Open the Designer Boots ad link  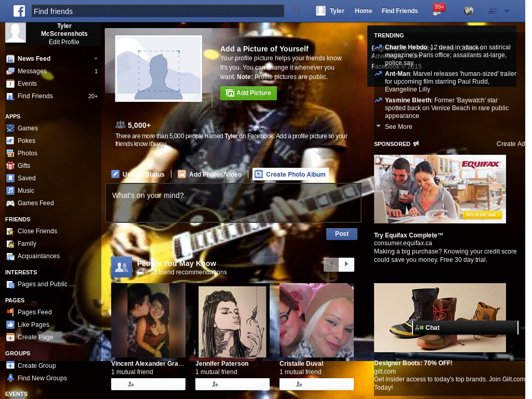click(413, 363)
